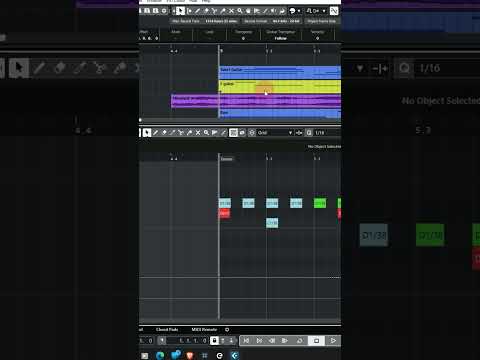
Task: Select the Mute X tool in project toolbar
Action: click(231, 11)
